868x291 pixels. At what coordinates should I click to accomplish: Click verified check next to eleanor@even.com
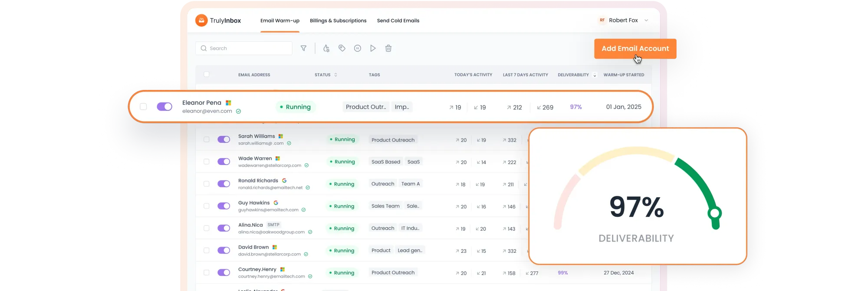click(238, 111)
